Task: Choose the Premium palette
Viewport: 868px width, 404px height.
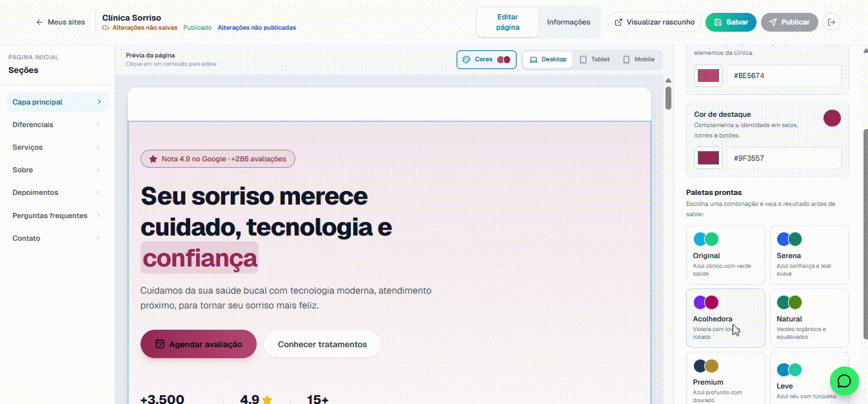Action: pos(725,378)
